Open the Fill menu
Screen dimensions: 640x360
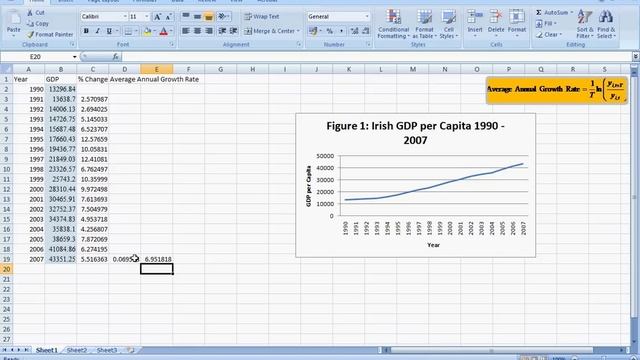[547, 24]
